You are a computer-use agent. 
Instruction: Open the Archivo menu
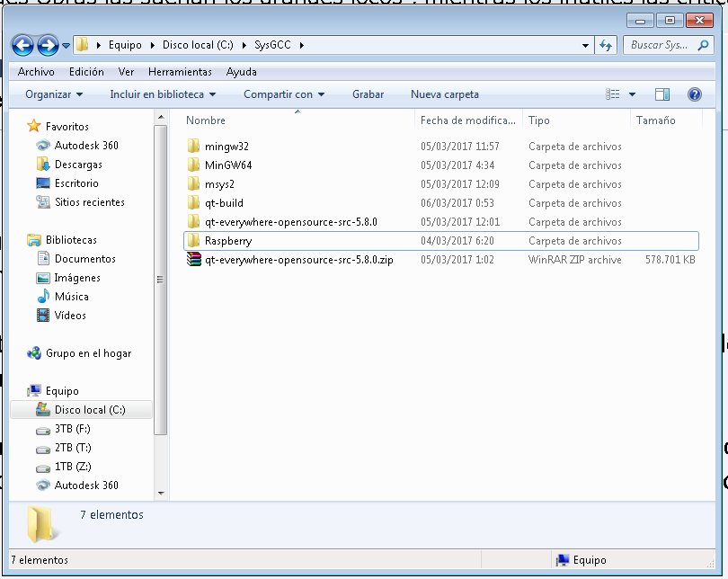36,72
